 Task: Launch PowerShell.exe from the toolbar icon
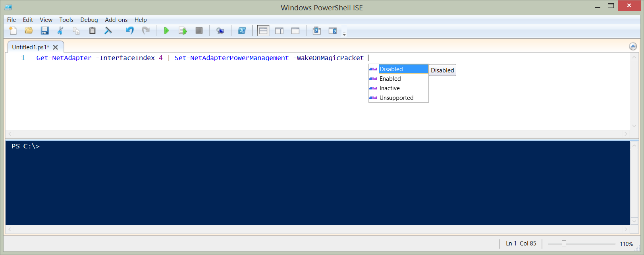point(241,31)
